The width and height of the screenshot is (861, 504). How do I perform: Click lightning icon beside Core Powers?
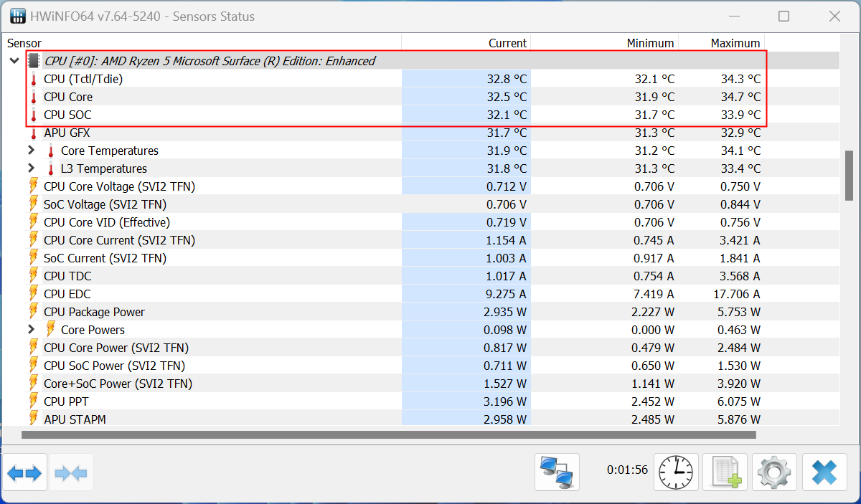[50, 330]
